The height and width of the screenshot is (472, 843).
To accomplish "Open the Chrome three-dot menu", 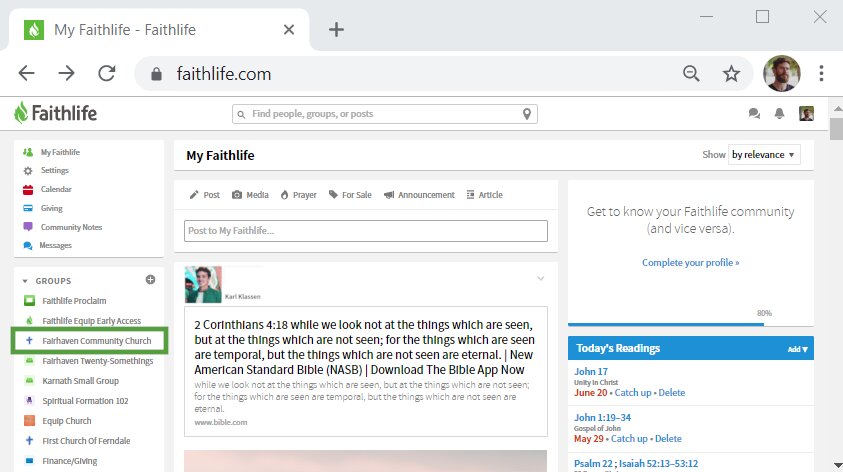I will pyautogui.click(x=821, y=73).
